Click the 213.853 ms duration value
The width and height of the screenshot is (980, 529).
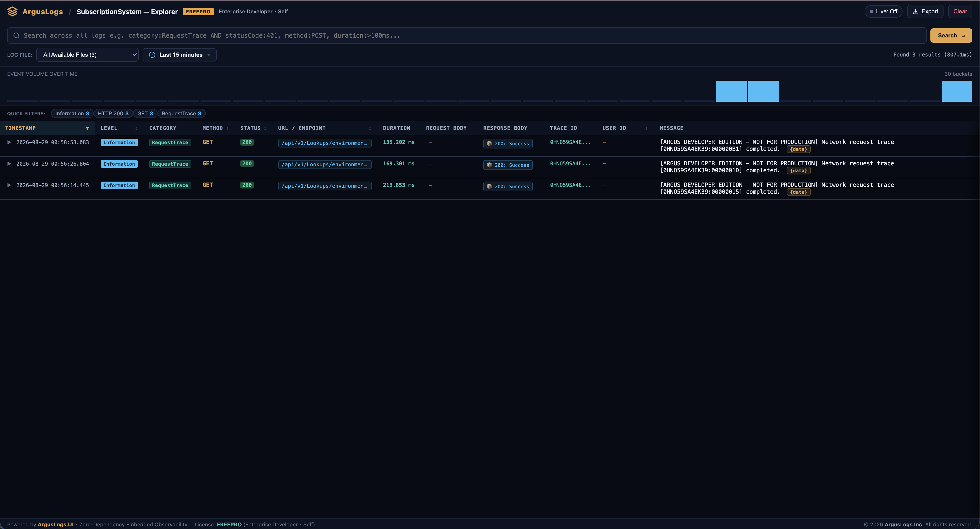399,185
